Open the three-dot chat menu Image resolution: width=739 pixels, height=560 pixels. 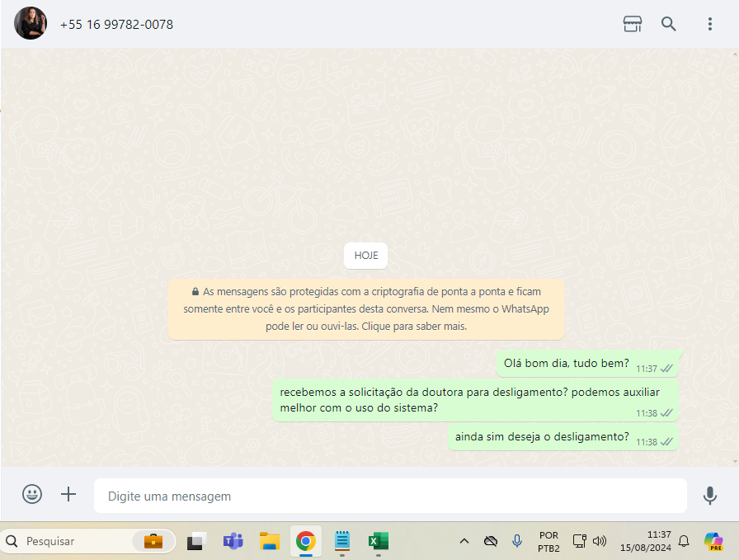click(x=709, y=24)
